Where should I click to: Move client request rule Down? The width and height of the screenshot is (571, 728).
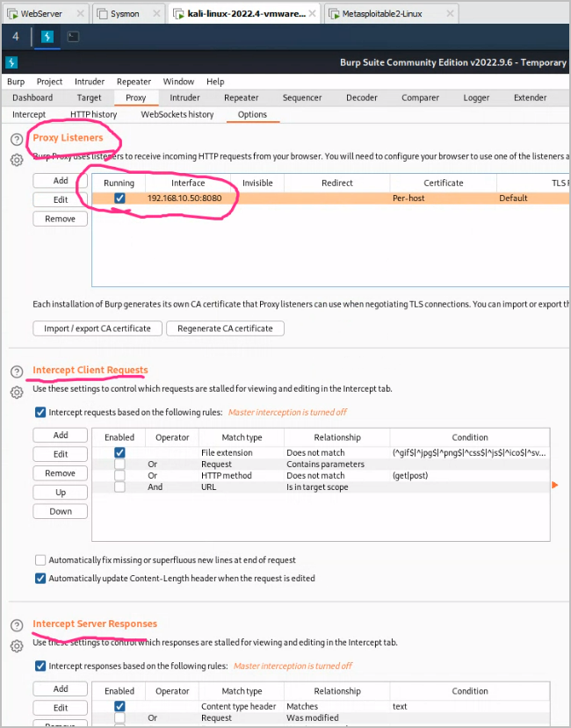point(61,511)
